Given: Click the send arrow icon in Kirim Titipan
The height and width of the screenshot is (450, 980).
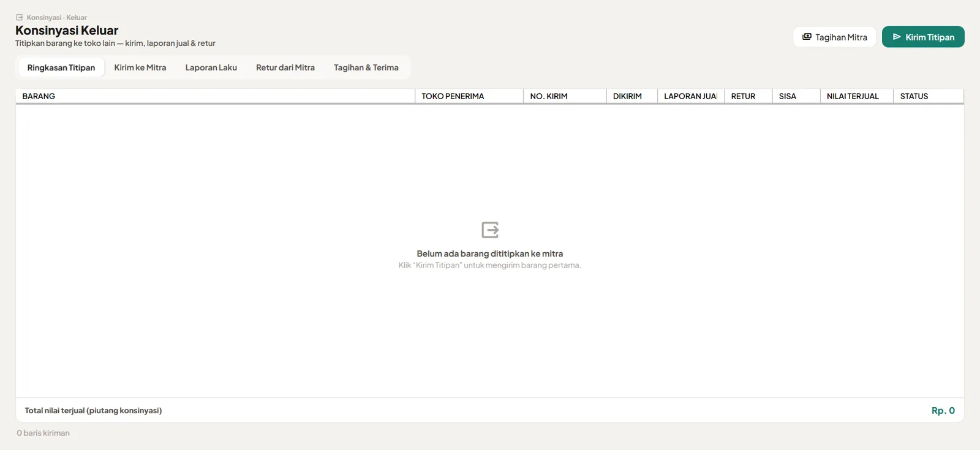Looking at the screenshot, I should click(x=897, y=37).
